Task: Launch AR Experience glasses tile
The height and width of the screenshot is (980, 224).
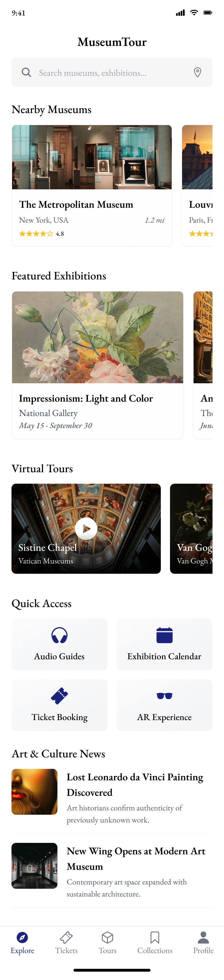Action: 164,705
